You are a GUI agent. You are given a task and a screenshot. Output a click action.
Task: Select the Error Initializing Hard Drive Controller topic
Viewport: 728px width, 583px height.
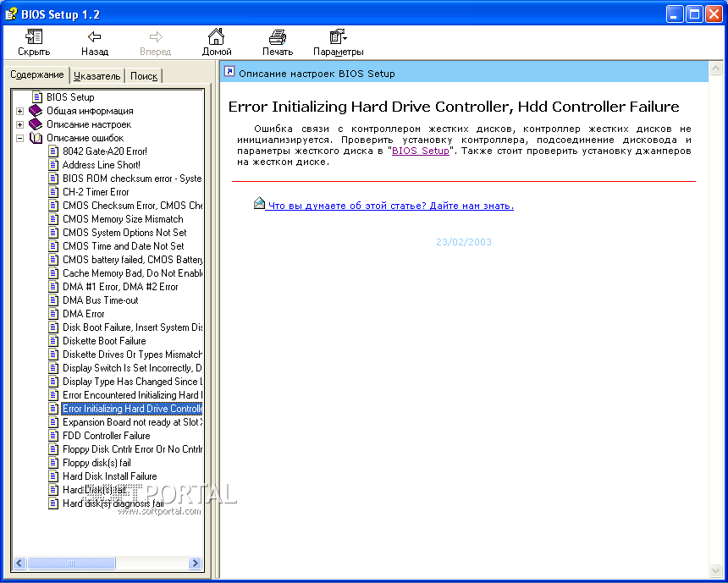(132, 409)
